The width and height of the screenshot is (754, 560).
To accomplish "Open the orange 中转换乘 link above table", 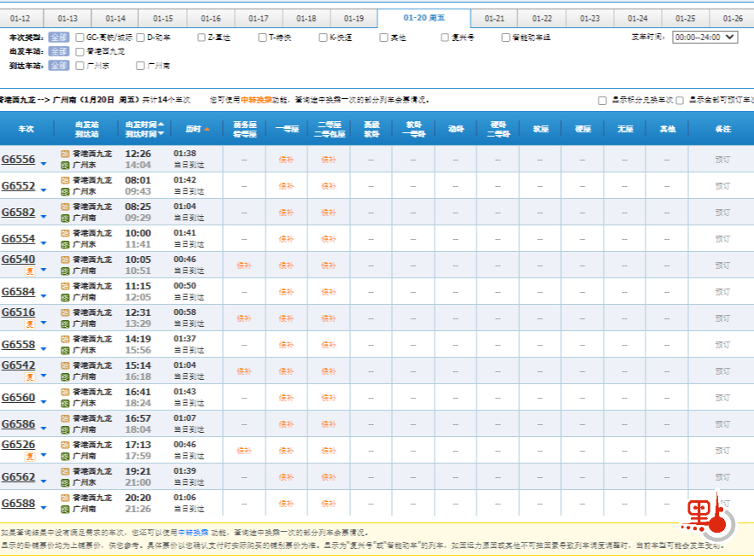I will pyautogui.click(x=256, y=100).
